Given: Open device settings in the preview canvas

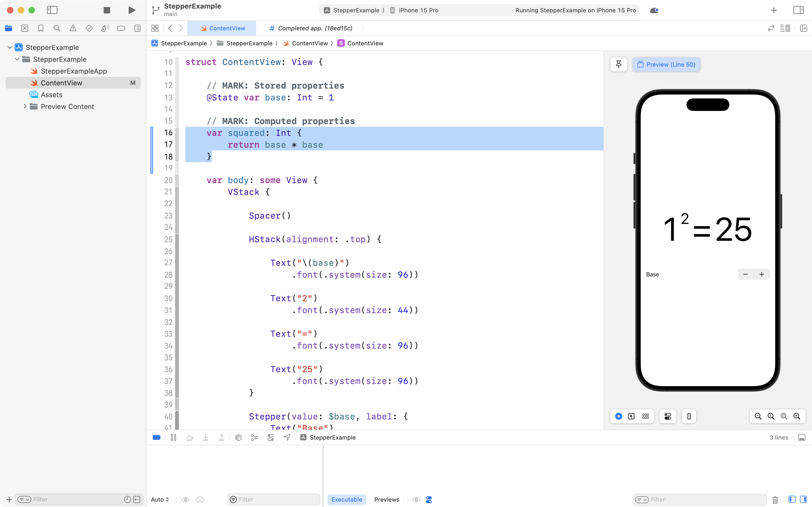Looking at the screenshot, I should 667,416.
